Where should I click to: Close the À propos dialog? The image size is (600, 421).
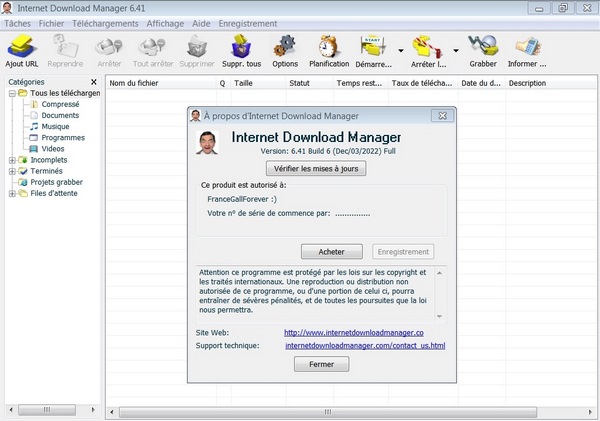point(442,116)
